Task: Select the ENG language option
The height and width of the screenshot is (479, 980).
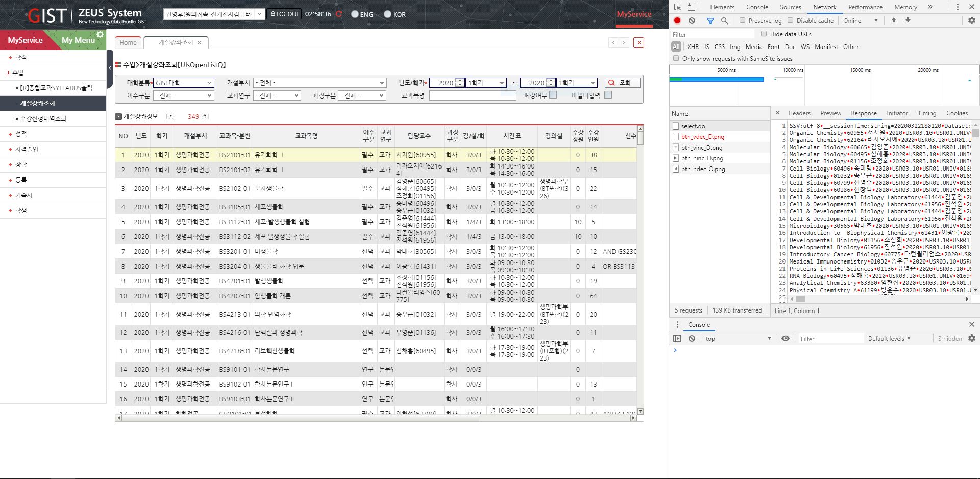Action: (355, 14)
